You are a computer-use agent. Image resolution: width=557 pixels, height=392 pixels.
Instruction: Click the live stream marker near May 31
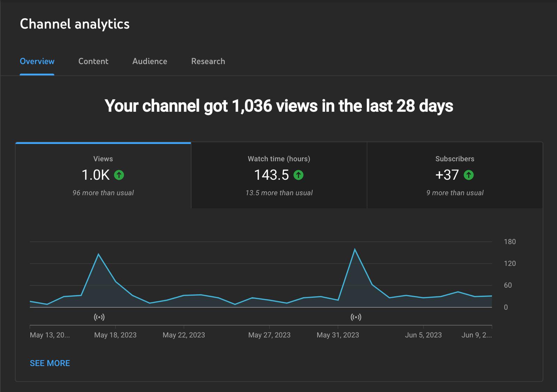pos(356,317)
